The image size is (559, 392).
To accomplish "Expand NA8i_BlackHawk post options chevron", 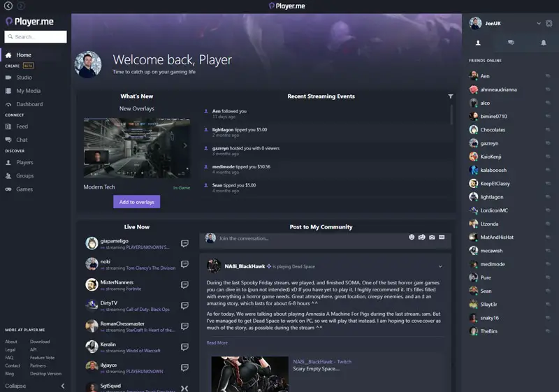I will pyautogui.click(x=440, y=266).
